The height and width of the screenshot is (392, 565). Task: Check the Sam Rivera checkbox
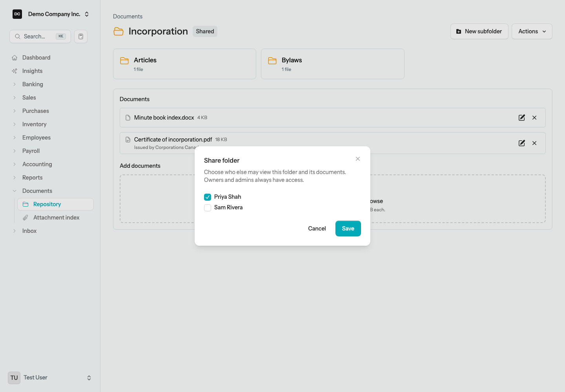pos(208,208)
